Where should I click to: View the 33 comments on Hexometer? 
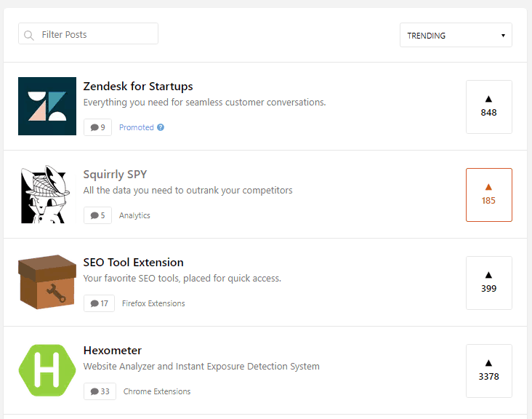tap(100, 391)
